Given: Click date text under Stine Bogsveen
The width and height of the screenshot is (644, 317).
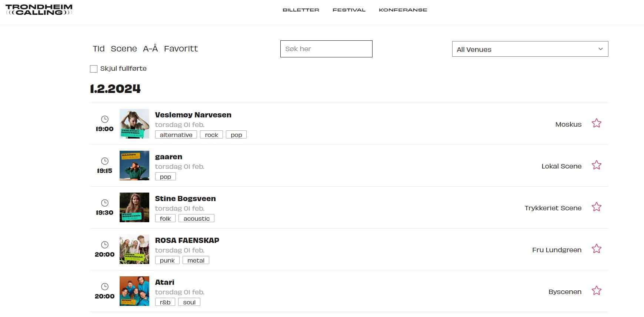Looking at the screenshot, I should (180, 208).
